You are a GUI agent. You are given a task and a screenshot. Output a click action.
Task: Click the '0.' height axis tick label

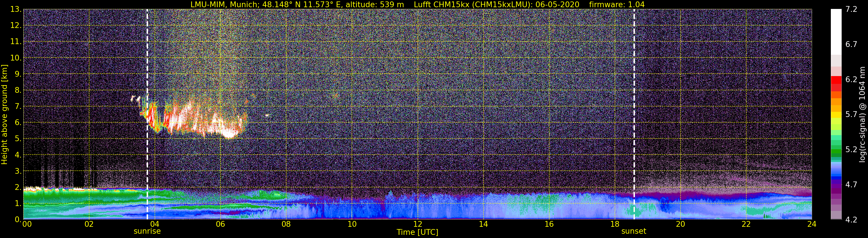point(18,220)
